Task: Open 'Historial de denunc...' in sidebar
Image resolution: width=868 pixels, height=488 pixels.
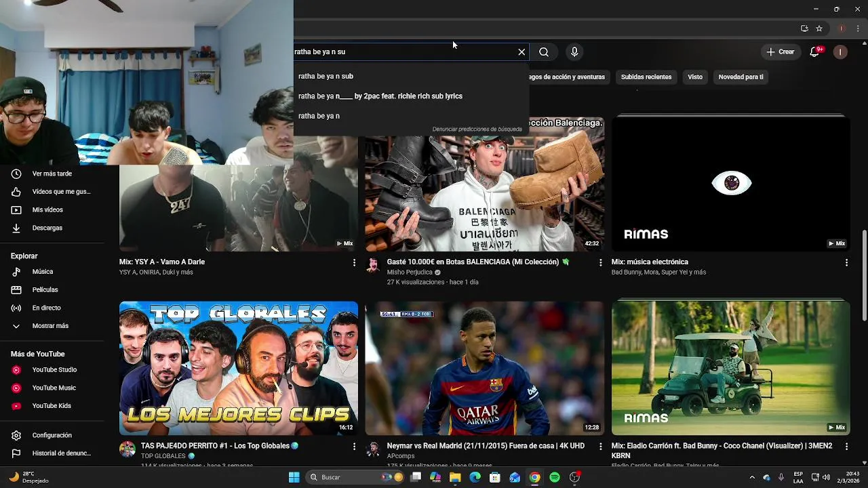Action: 60,453
